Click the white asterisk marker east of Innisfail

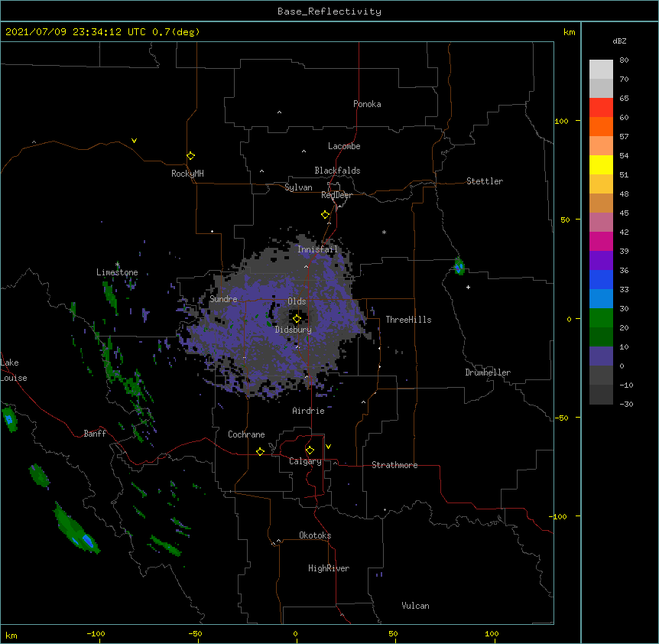point(384,232)
